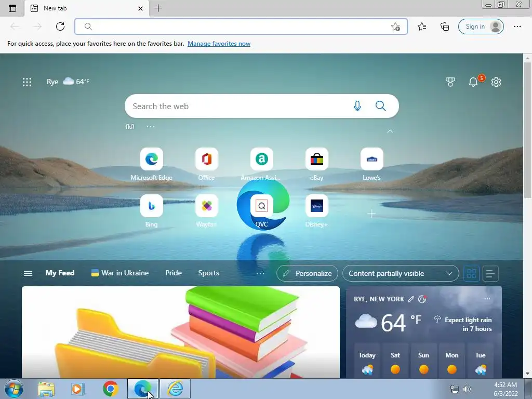Screen dimensions: 532x399
Task: Open the tab actions menu icon
Action: click(x=12, y=8)
